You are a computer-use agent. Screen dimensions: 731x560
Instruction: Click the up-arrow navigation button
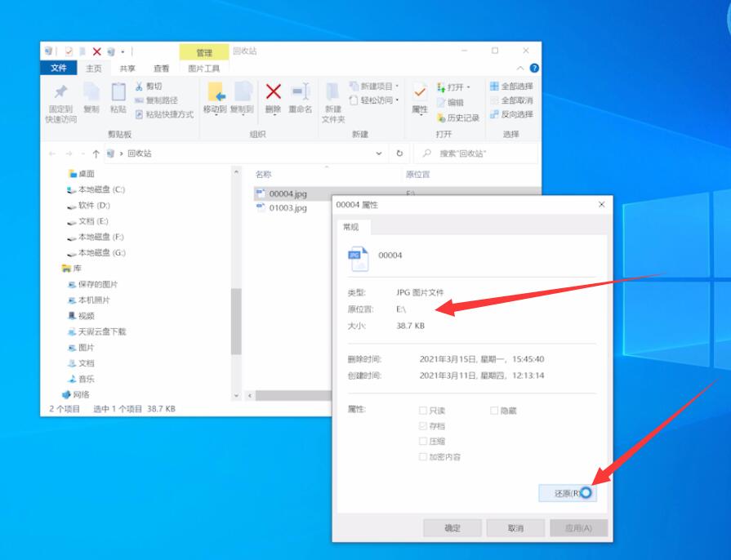pyautogui.click(x=96, y=153)
